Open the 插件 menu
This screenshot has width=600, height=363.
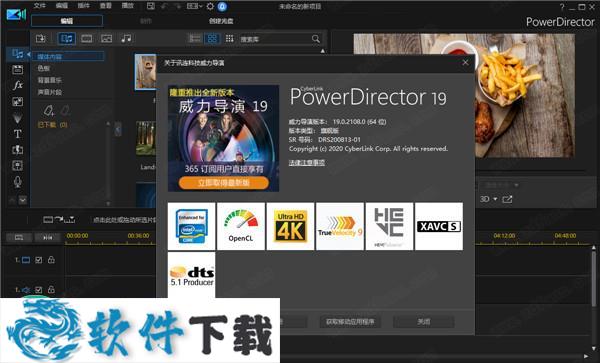click(x=83, y=6)
